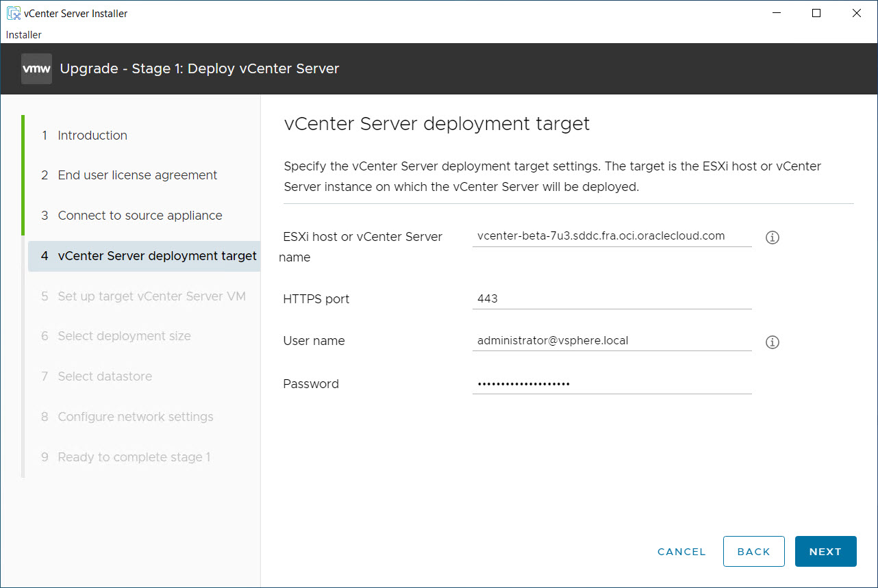
Task: Select Ready to complete stage 1 step
Action: 134,457
